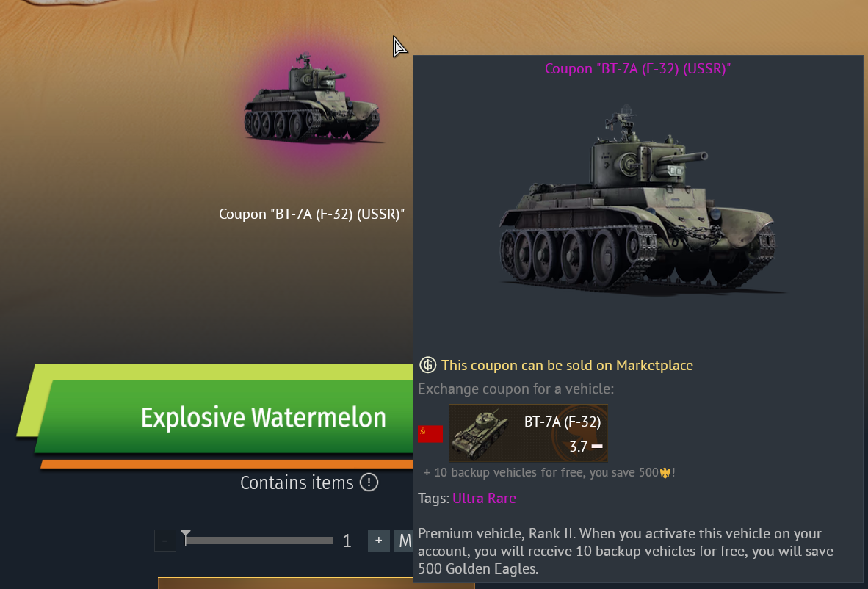868x589 pixels.
Task: Click the white coupon caption under the thumbnail
Action: tap(311, 214)
